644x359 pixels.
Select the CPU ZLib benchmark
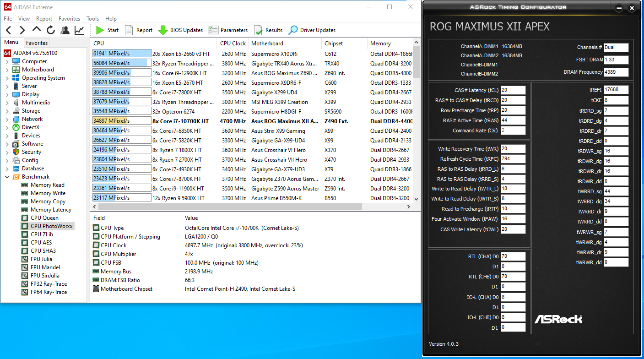pyautogui.click(x=42, y=234)
